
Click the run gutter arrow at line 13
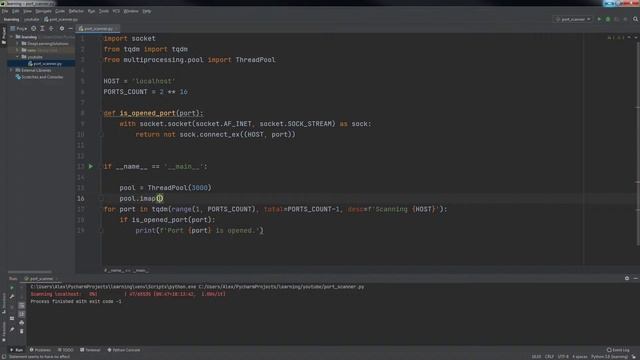pos(91,167)
